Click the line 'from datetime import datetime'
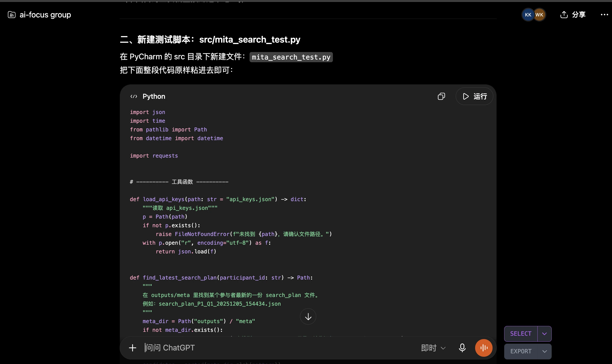This screenshot has width=612, height=364. (x=177, y=138)
